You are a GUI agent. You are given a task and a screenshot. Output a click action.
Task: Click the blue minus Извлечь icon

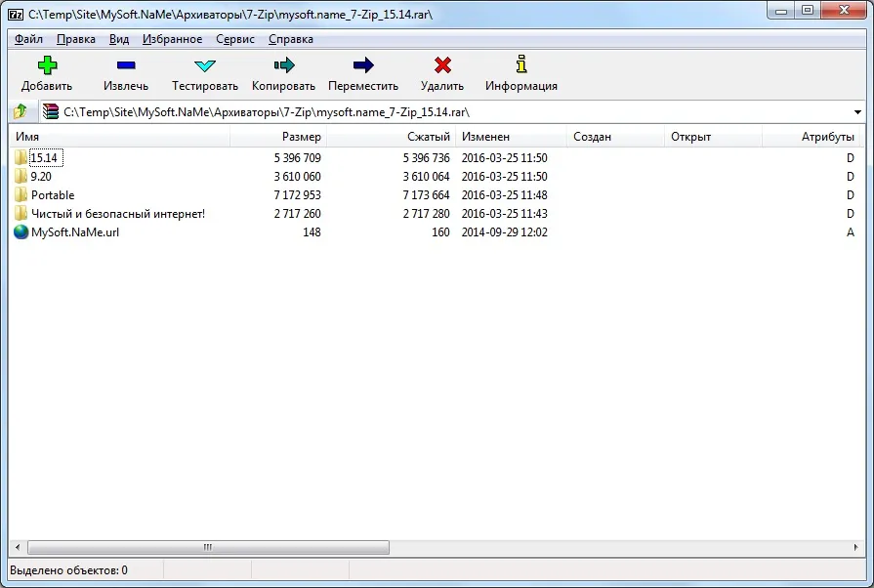click(126, 65)
